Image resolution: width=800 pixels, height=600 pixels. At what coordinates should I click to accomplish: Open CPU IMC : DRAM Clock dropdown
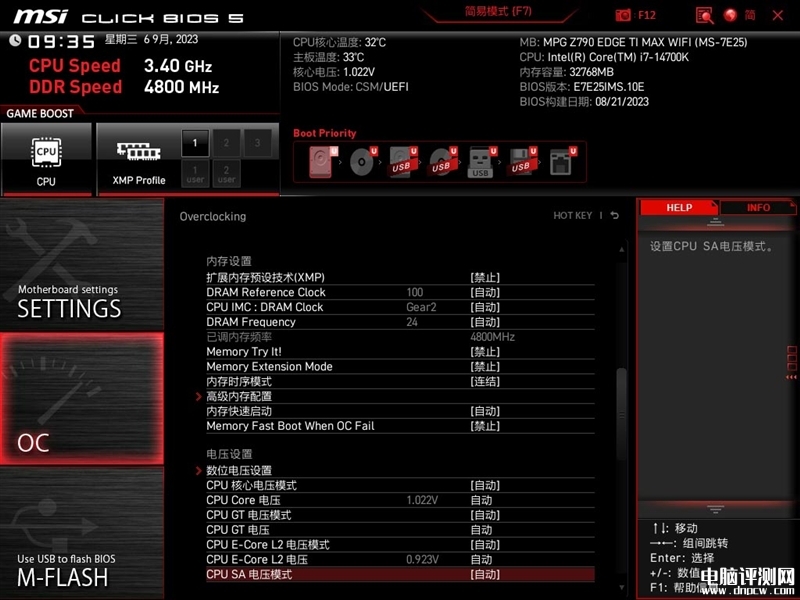[485, 307]
